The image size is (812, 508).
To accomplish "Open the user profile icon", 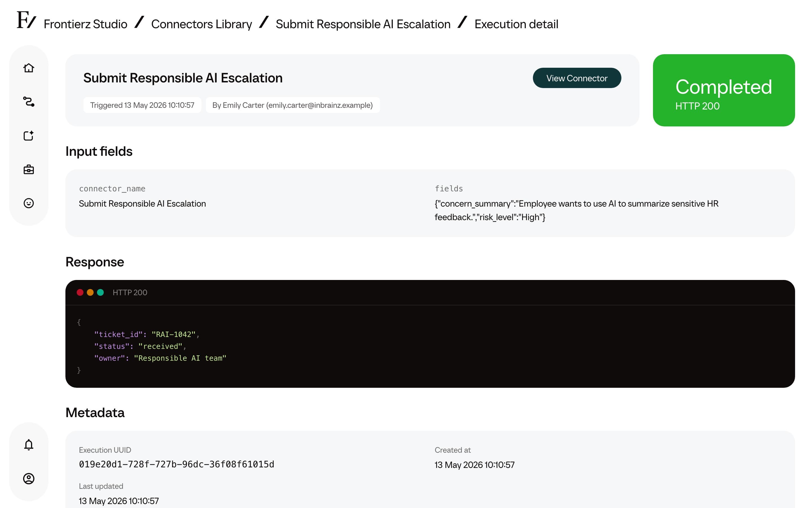I will [29, 478].
